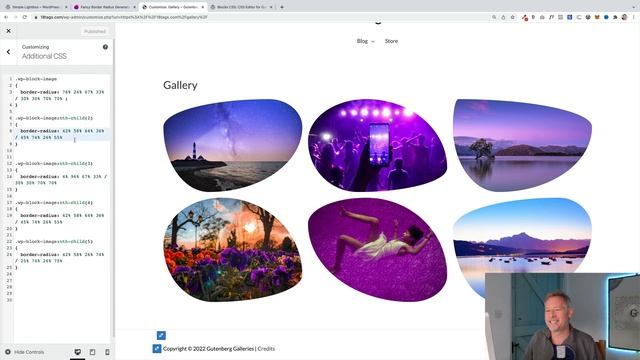Image resolution: width=640 pixels, height=360 pixels.
Task: Click the share icon in address bar
Action: coord(503,17)
